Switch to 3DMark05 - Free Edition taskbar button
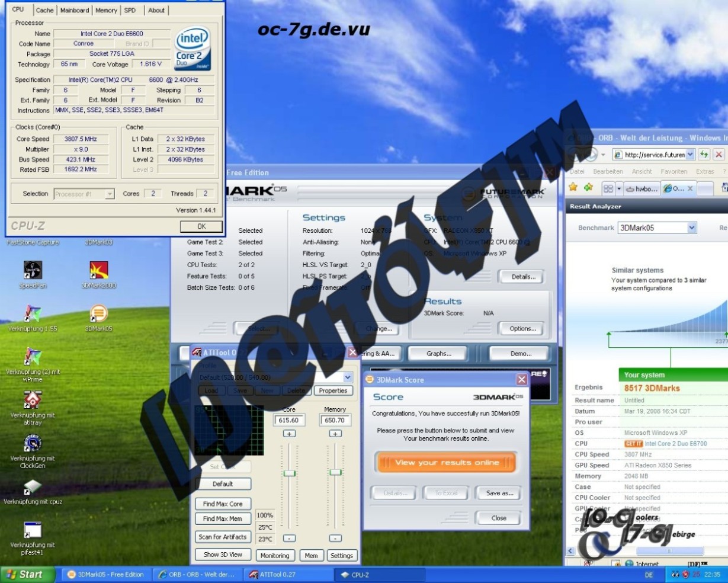This screenshot has width=728, height=583. [107, 574]
